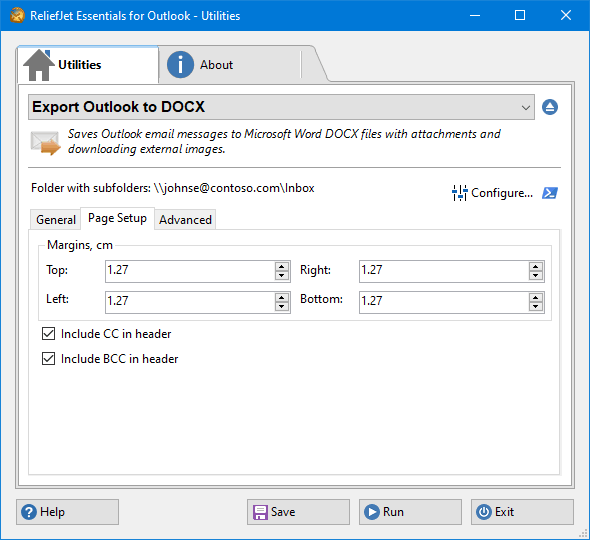590x540 pixels.
Task: Switch to the Advanced tab
Action: (x=185, y=219)
